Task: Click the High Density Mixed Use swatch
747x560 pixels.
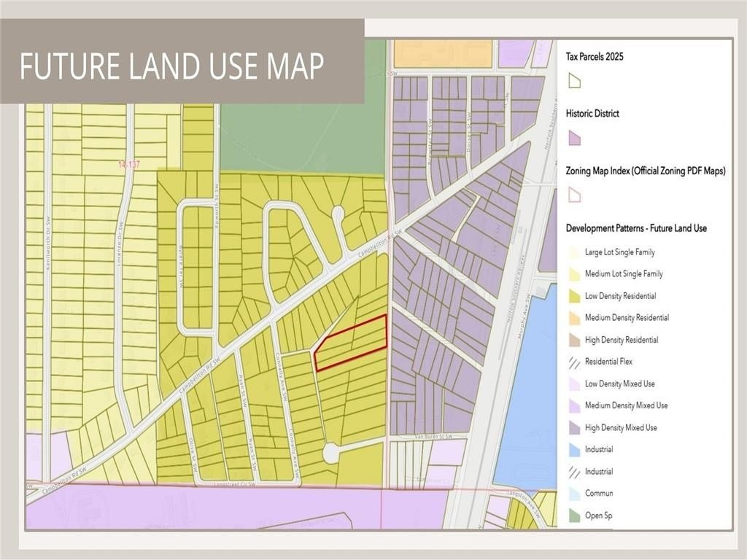Action: [575, 428]
